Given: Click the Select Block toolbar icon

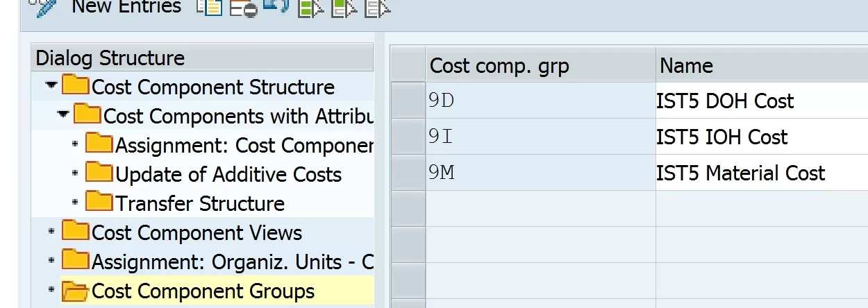Looking at the screenshot, I should [x=344, y=8].
